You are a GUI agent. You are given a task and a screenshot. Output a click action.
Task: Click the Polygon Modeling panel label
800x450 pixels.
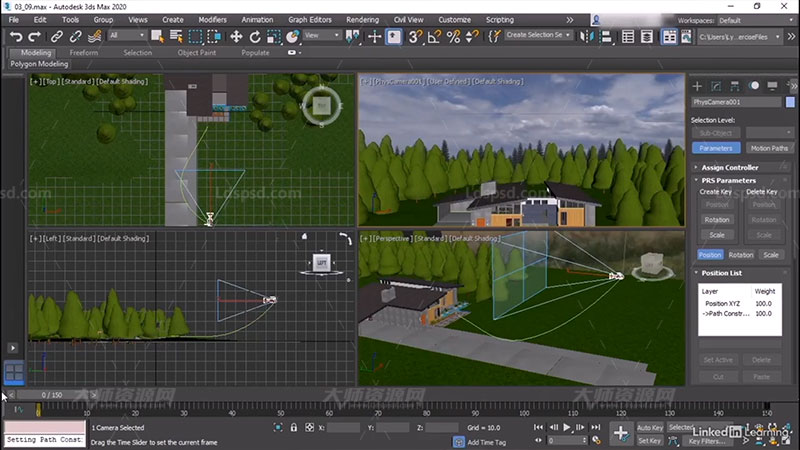[39, 64]
